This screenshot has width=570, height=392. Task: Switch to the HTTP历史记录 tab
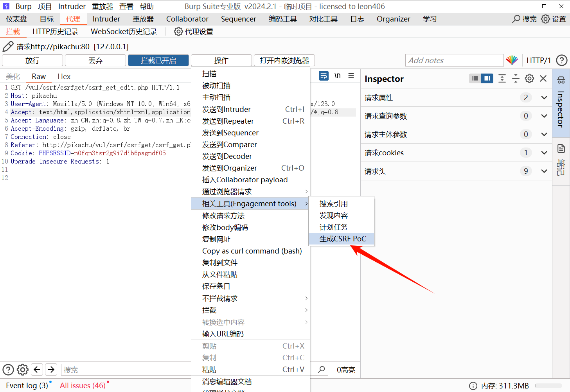coord(56,32)
